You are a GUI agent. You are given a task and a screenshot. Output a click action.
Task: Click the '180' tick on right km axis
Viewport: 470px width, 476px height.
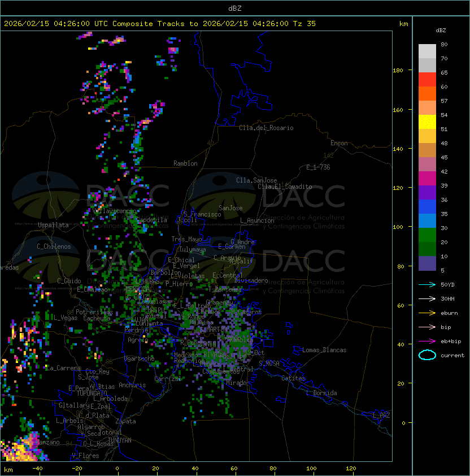[x=398, y=71]
